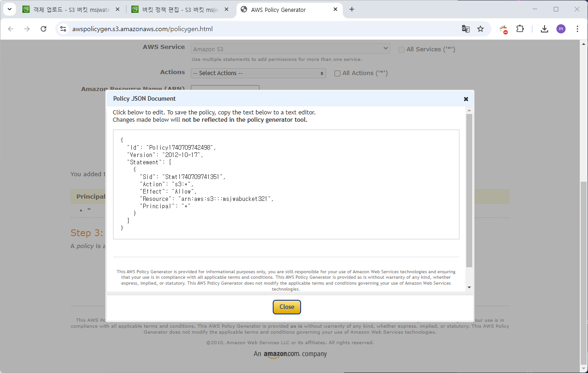Click the Principal column header
The height and width of the screenshot is (373, 588).
pyautogui.click(x=91, y=197)
